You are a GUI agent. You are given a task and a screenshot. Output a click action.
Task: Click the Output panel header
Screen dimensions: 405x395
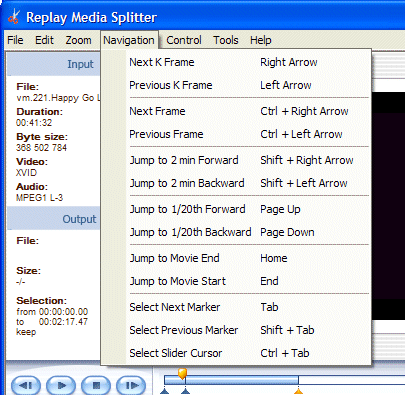[54, 219]
